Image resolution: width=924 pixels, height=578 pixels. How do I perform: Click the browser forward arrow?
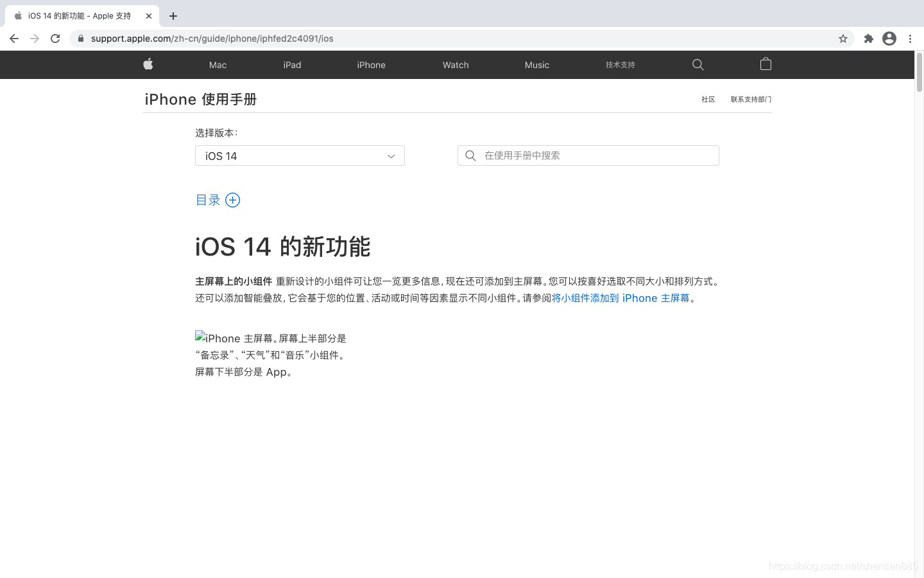click(35, 39)
